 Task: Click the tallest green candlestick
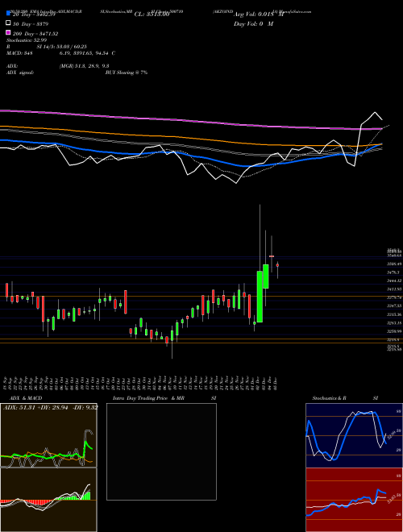[x=260, y=297]
